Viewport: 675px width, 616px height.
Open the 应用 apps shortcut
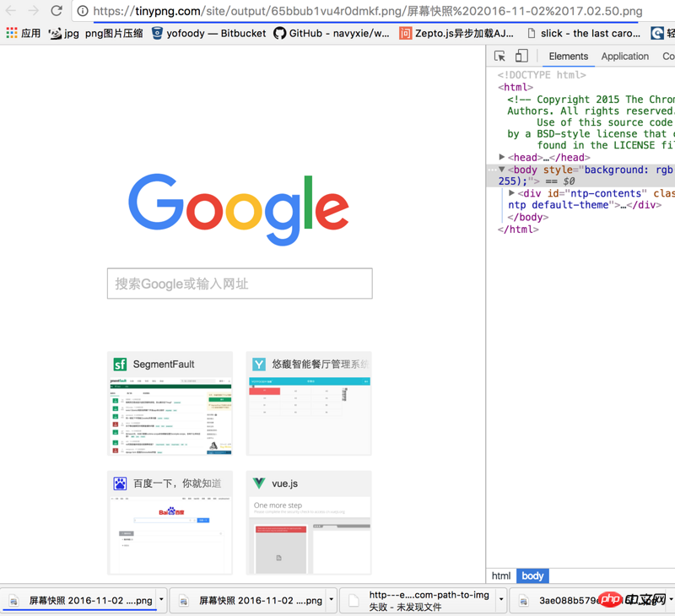pyautogui.click(x=24, y=33)
